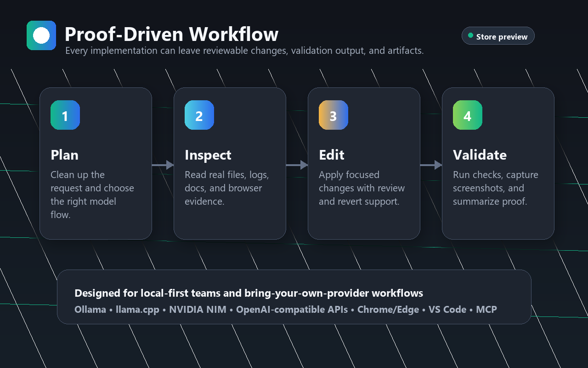This screenshot has height=368, width=588.
Task: Click the Inspect card heading
Action: pyautogui.click(x=208, y=155)
